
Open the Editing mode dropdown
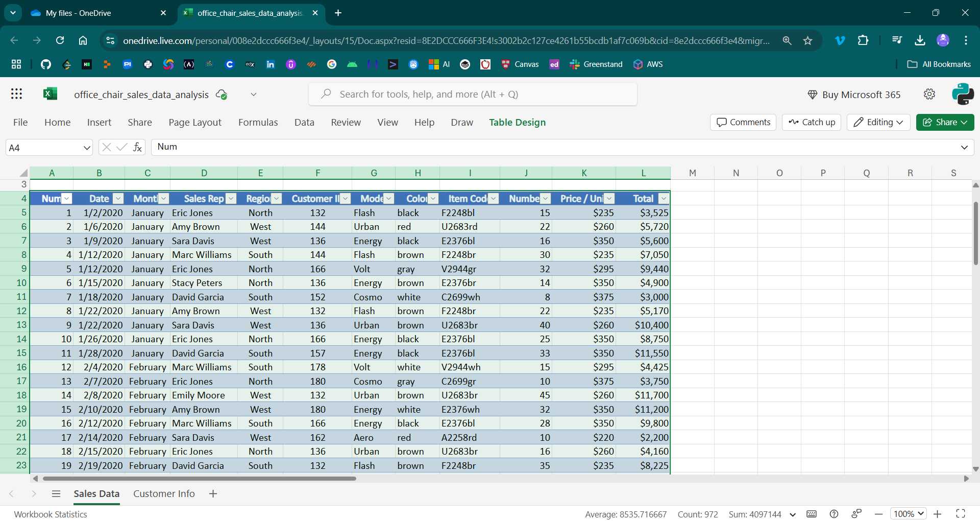click(878, 123)
